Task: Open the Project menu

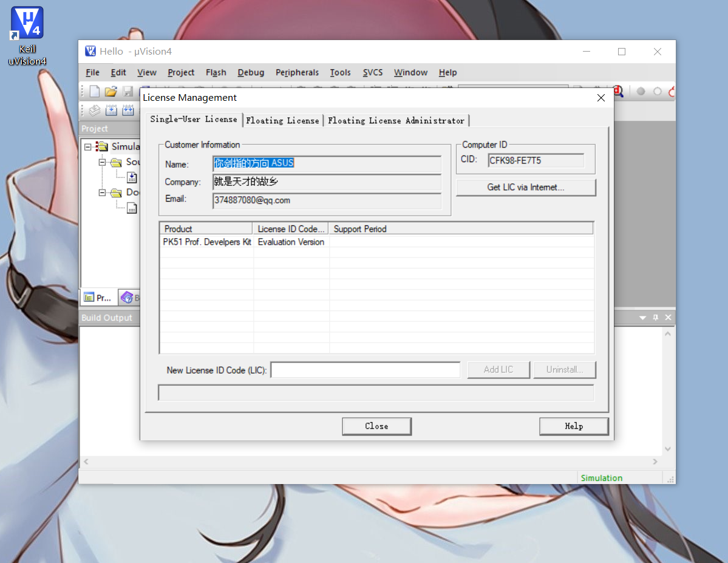Action: 181,72
